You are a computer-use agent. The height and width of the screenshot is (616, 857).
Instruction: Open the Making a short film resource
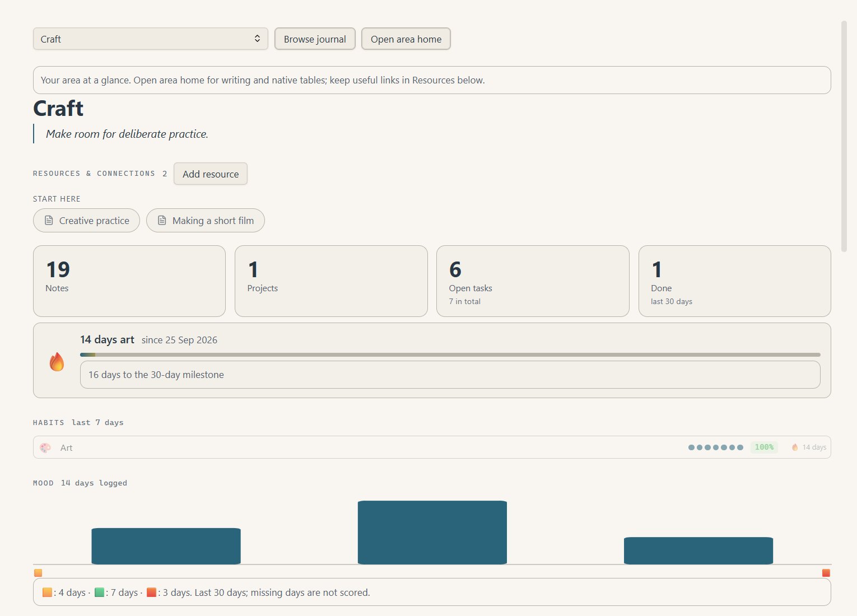click(206, 221)
